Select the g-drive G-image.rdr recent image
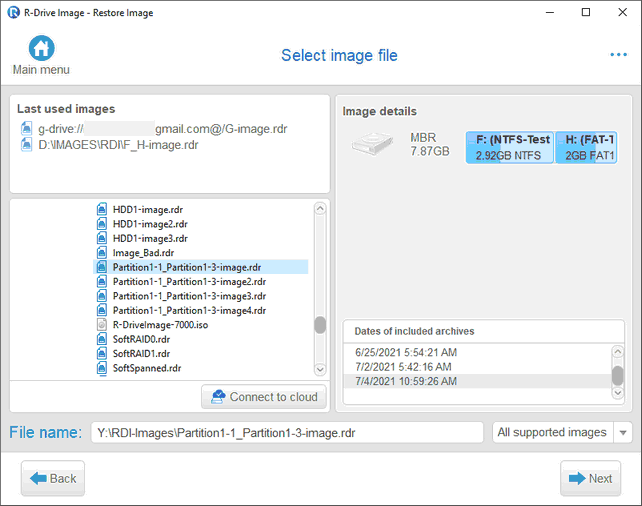This screenshot has width=642, height=506. tap(163, 129)
